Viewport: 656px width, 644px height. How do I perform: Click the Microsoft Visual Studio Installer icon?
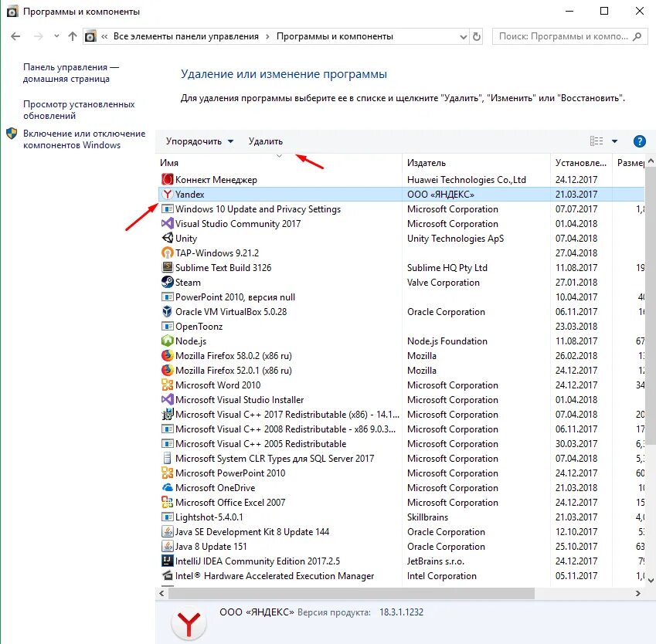click(x=168, y=399)
